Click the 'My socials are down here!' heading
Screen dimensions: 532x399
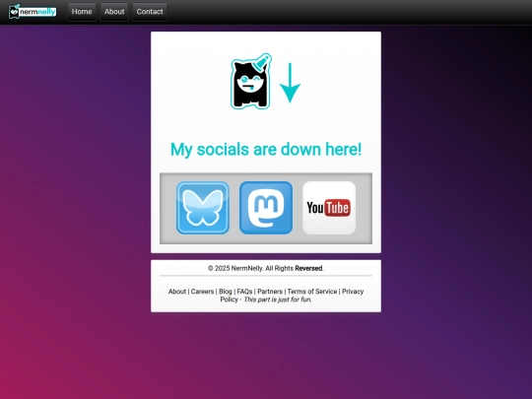point(266,150)
